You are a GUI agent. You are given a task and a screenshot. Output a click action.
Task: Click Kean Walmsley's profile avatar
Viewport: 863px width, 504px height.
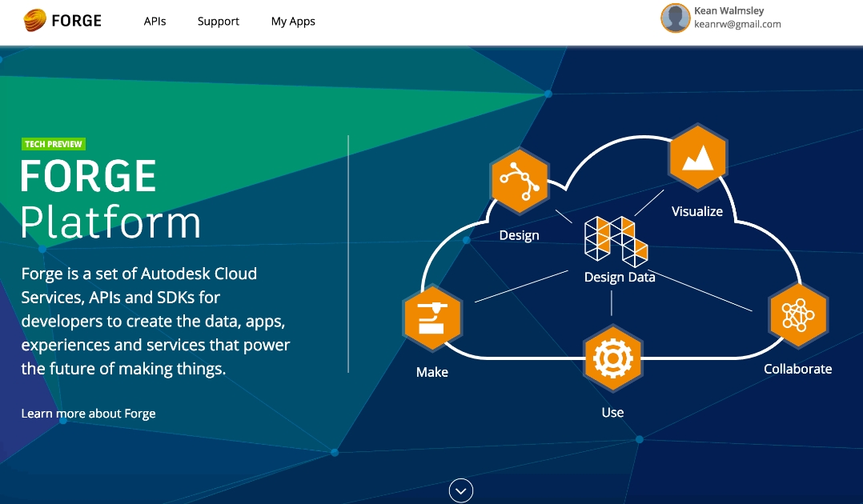(676, 18)
